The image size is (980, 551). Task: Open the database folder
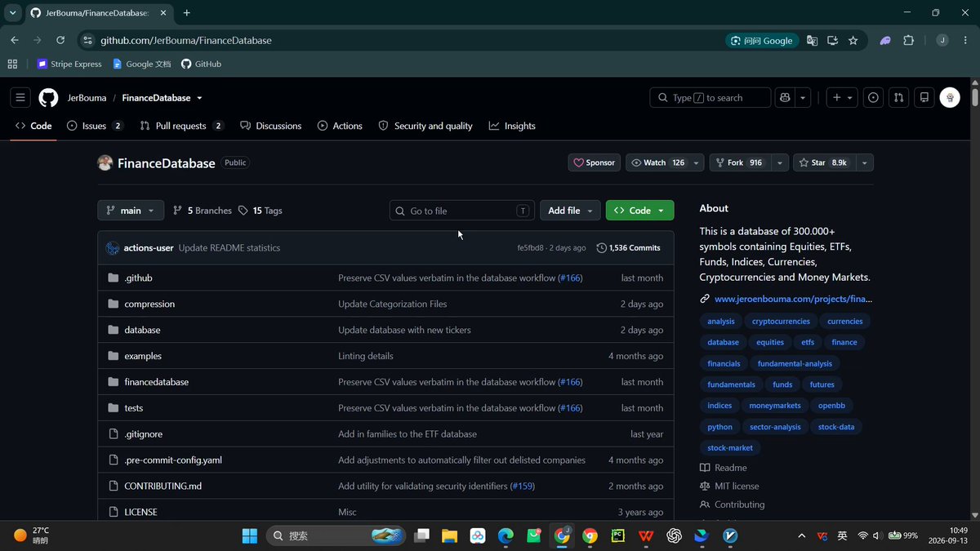[142, 330]
